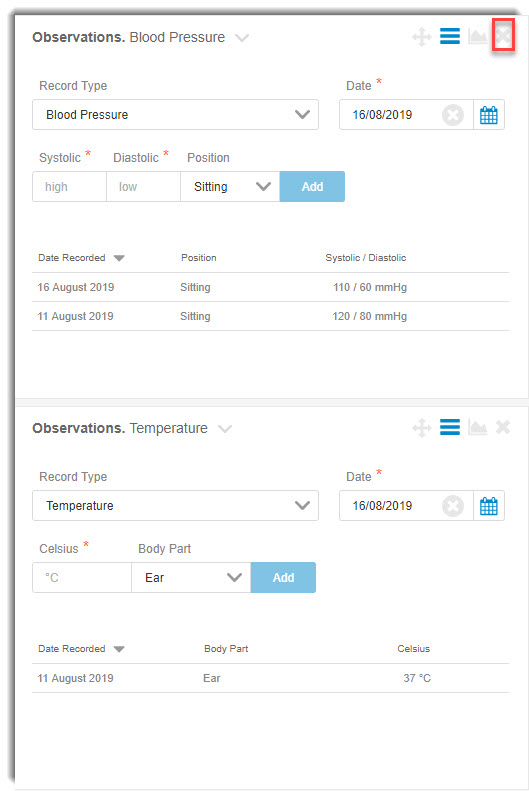Click move icon in Blood Pressure panel
The image size is (529, 791).
(422, 37)
